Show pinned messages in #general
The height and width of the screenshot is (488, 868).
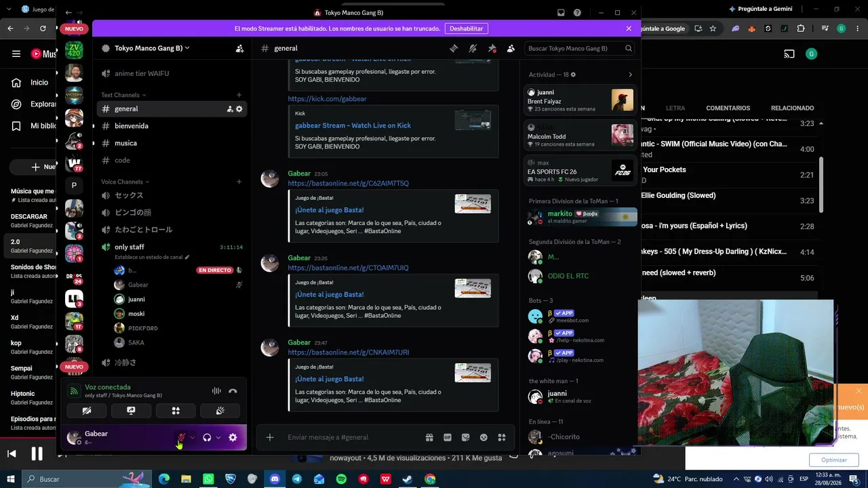point(492,48)
